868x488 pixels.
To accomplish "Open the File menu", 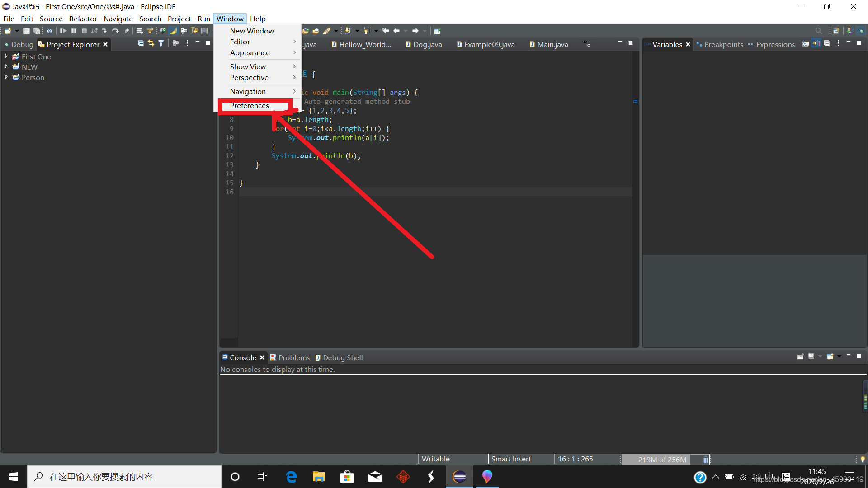I will coord(9,19).
